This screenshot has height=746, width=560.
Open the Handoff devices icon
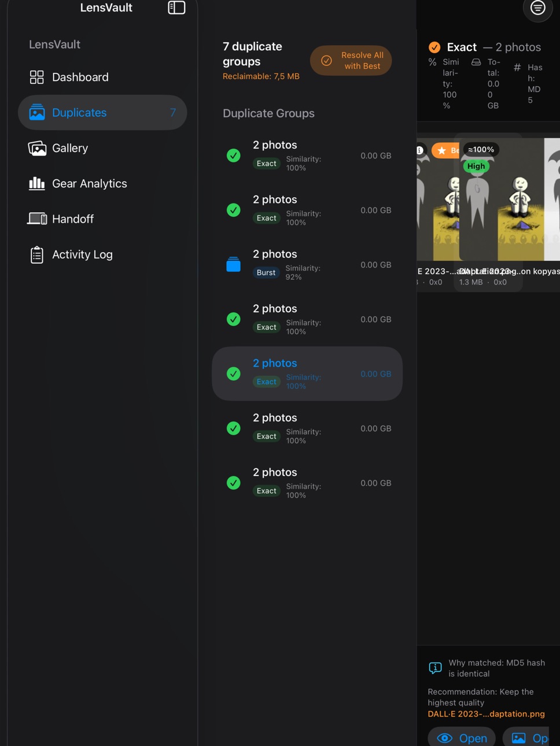(37, 219)
